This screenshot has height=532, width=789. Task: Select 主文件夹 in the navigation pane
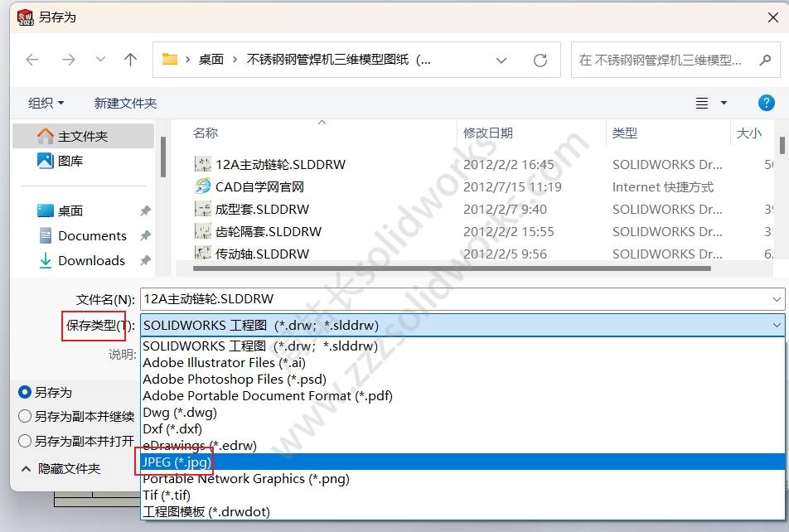(83, 136)
